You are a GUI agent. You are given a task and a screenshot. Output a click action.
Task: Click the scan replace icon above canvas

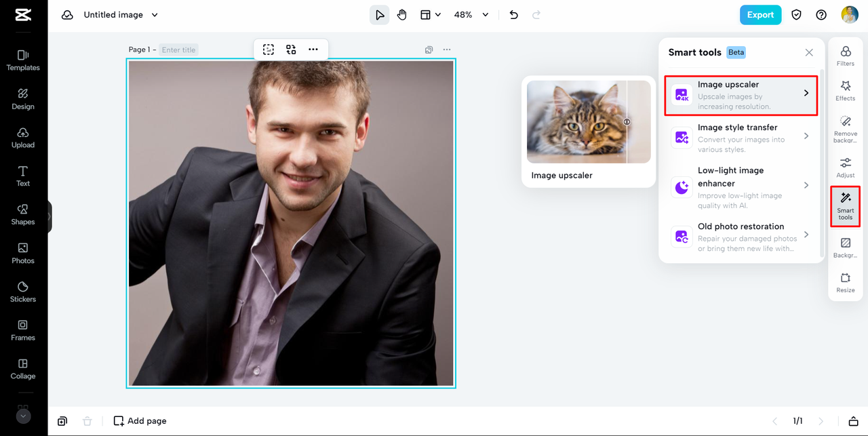click(x=291, y=49)
